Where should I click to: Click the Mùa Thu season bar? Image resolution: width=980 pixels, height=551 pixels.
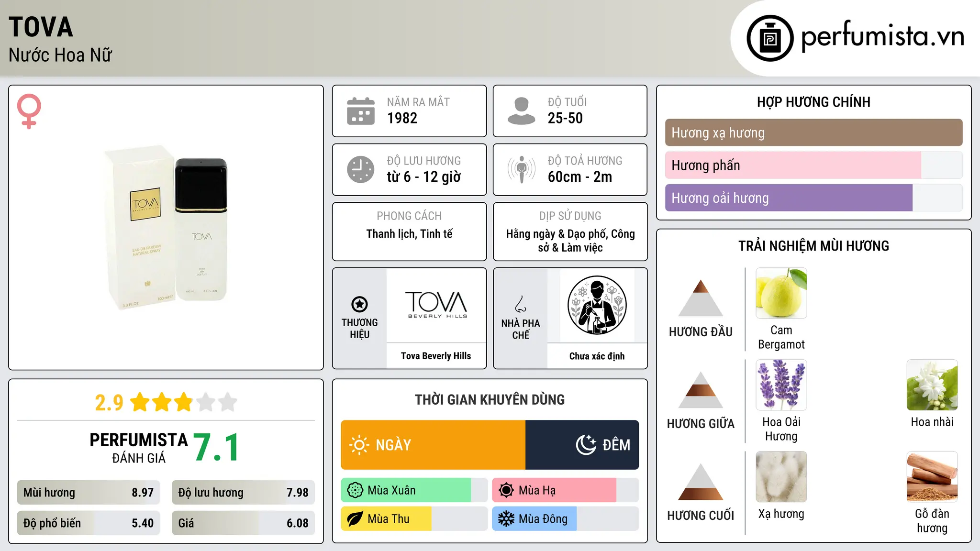click(414, 519)
